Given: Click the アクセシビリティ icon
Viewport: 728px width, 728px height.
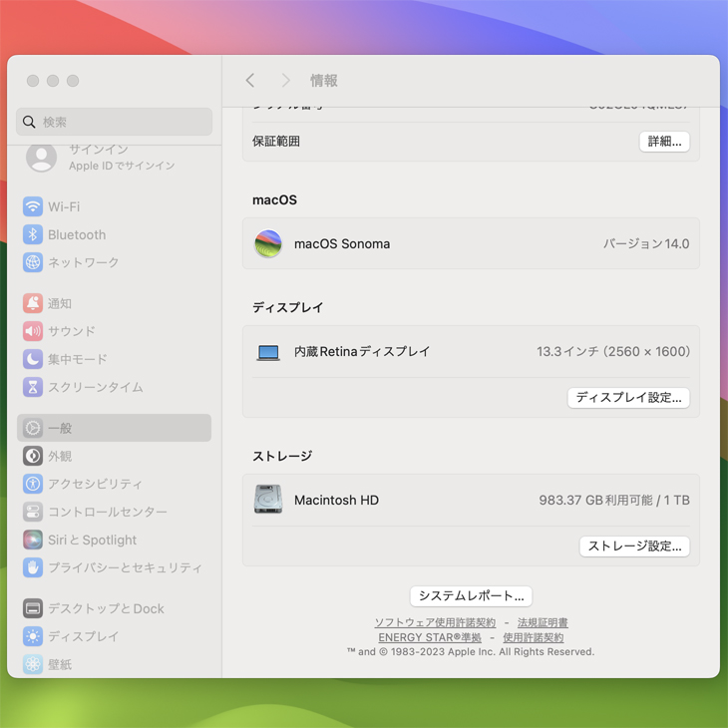Looking at the screenshot, I should [33, 484].
